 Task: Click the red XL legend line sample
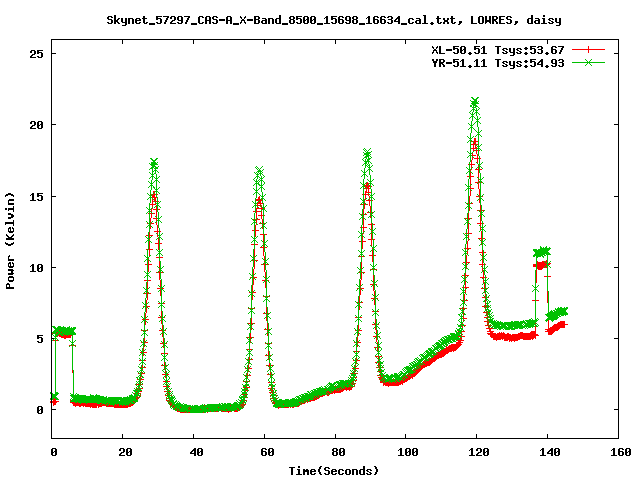tap(588, 50)
